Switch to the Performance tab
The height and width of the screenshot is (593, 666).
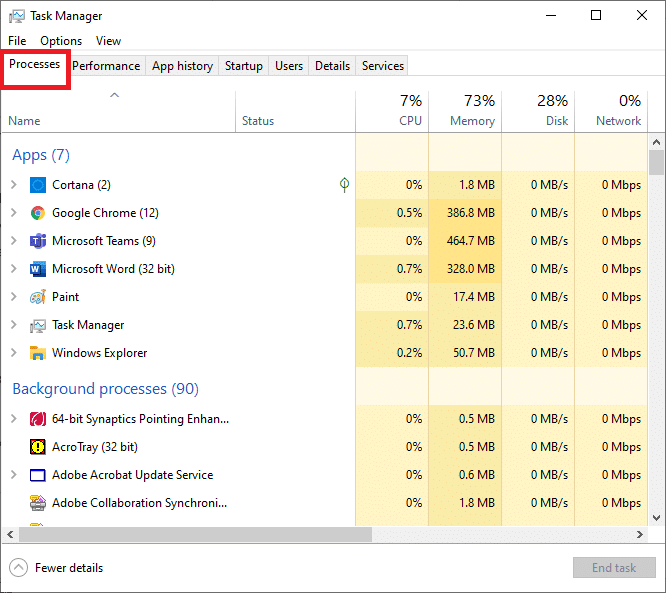(106, 66)
